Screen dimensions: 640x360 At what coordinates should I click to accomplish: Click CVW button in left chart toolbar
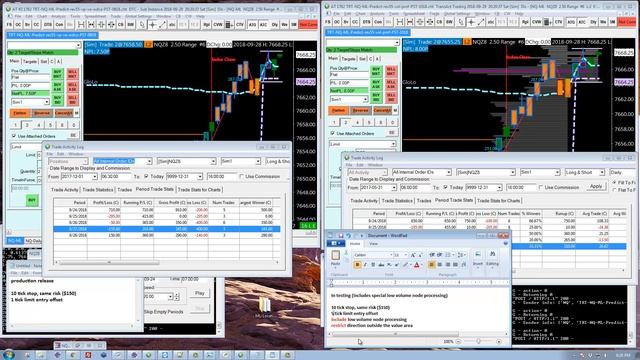tap(218, 25)
